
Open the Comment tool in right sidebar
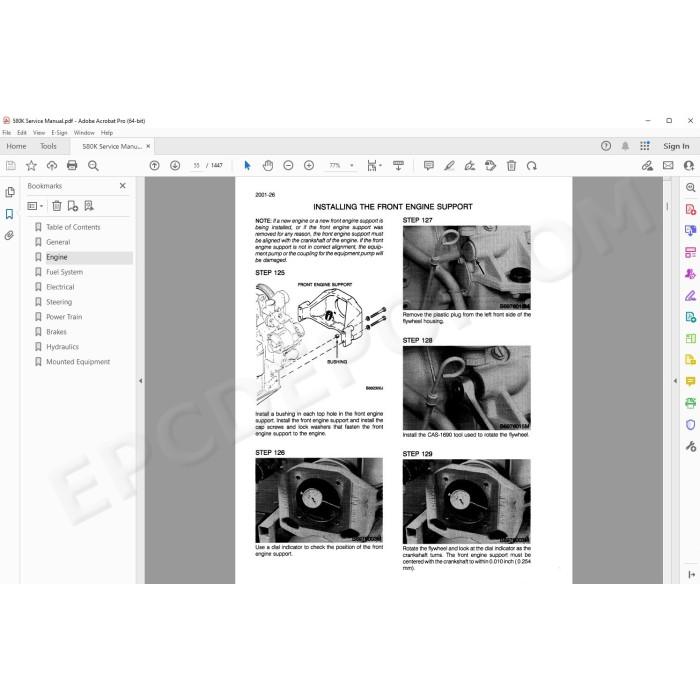[691, 381]
